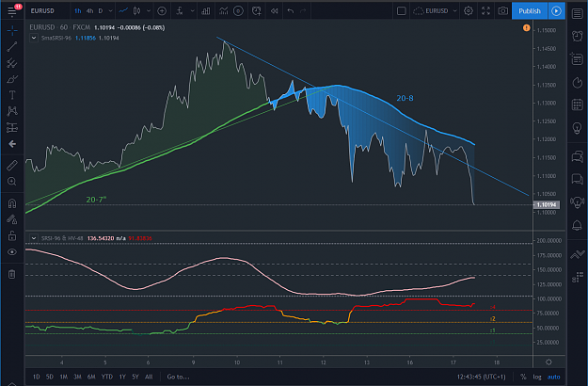Open the watchlist panel icon
The width and height of the screenshot is (588, 386).
577,13
